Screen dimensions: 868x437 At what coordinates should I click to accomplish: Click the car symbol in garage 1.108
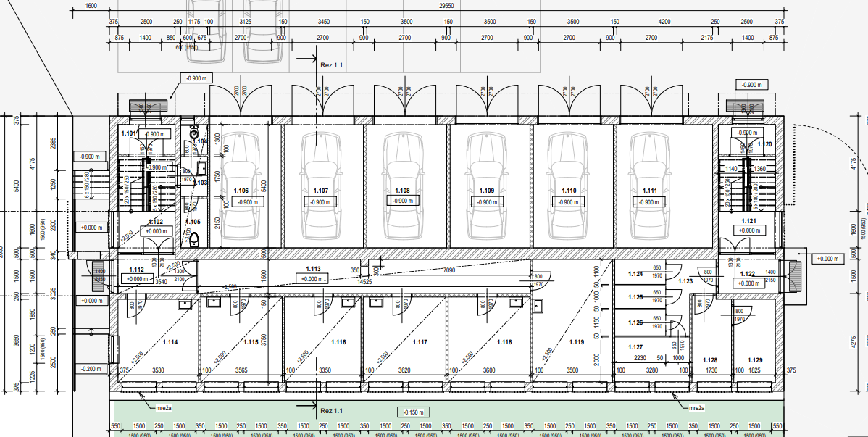pos(404,186)
